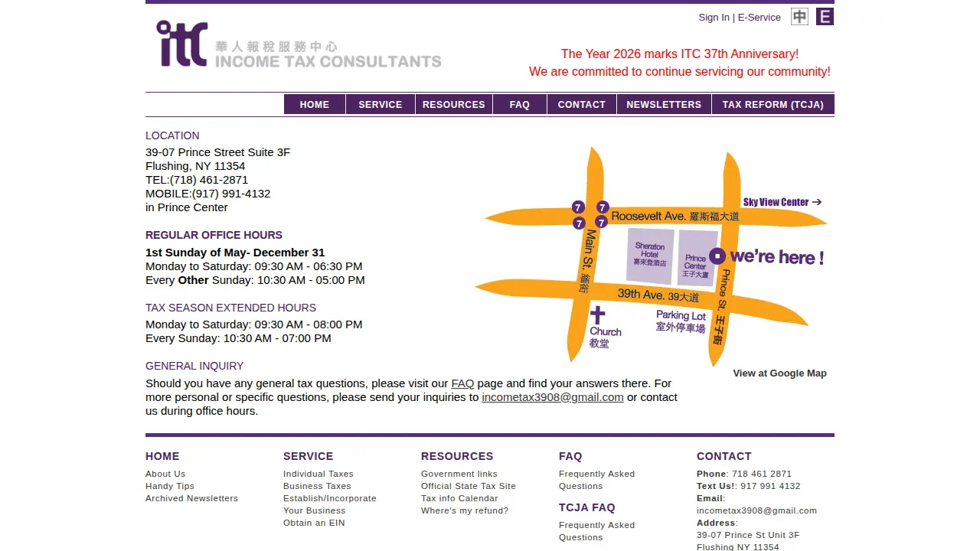The height and width of the screenshot is (551, 980).
Task: Open Individual Taxes footer link
Action: [318, 474]
